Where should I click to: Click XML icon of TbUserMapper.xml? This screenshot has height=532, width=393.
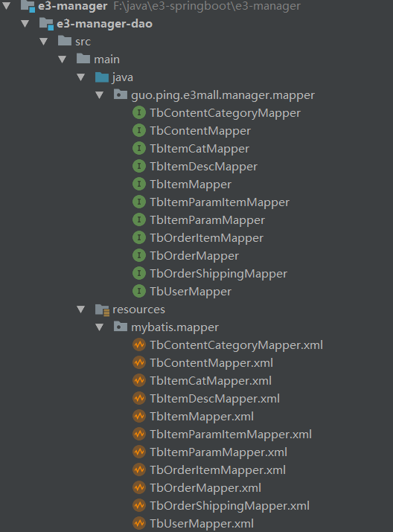coord(139,523)
